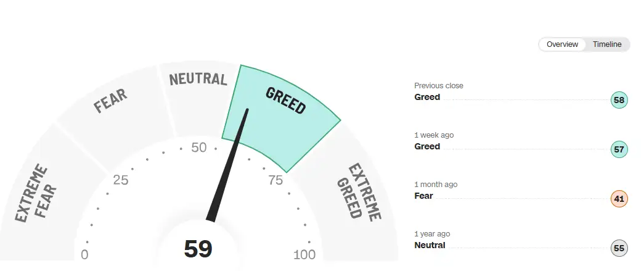Click the Extreme Greed gauge segment
Image resolution: width=644 pixels, height=271 pixels.
pos(357,193)
